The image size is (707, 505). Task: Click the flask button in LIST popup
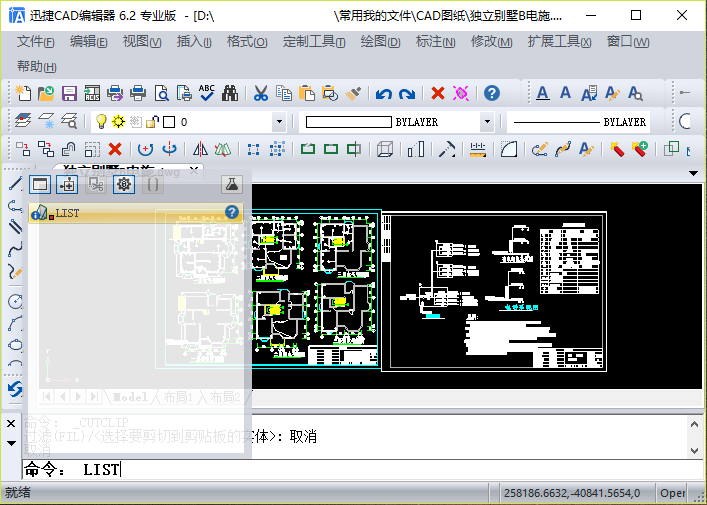click(232, 184)
